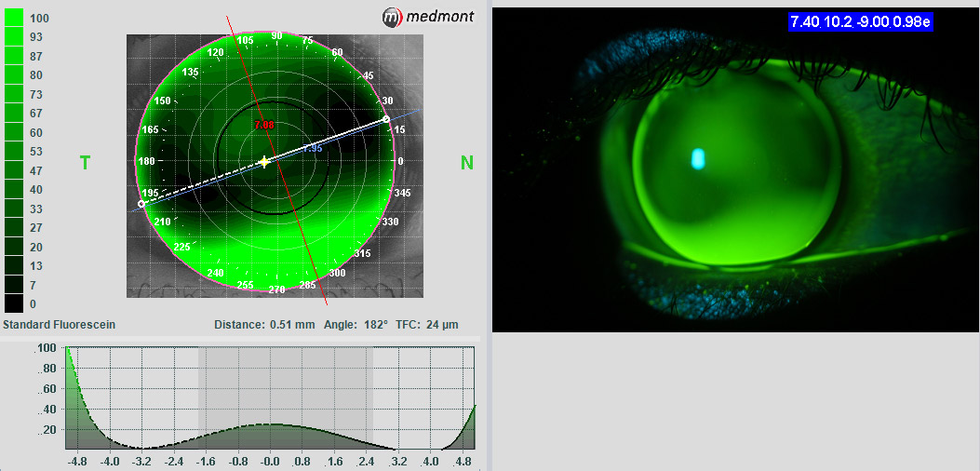The width and height of the screenshot is (980, 471).
Task: Click the lens parameters label 7.40 10.2 -9.00 0.98e
Action: click(861, 21)
